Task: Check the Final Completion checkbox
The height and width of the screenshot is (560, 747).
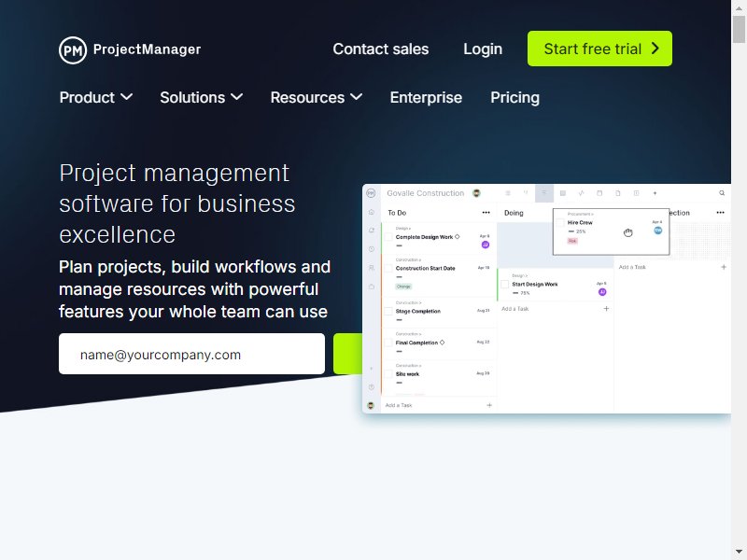Action: pyautogui.click(x=388, y=343)
